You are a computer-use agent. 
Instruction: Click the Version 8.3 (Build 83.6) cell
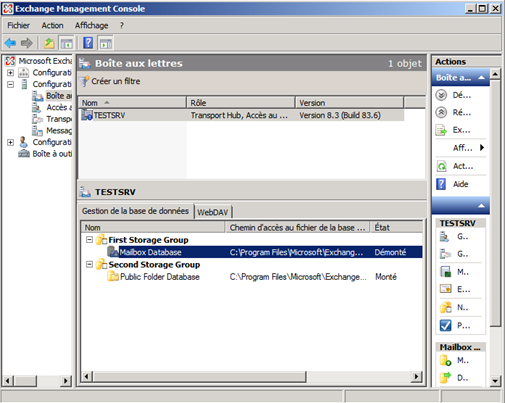340,115
